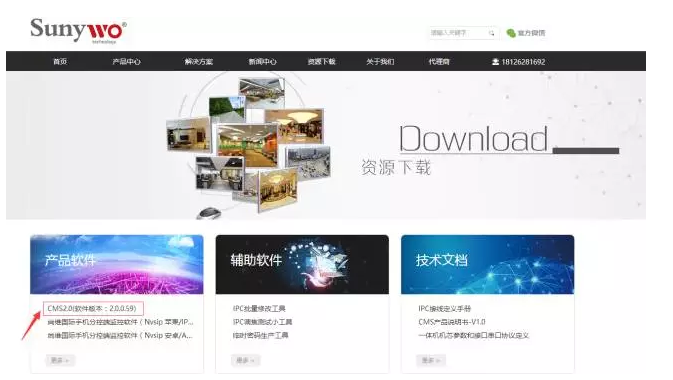The height and width of the screenshot is (380, 673).
Task: Open the 首页 home menu item
Action: pyautogui.click(x=60, y=61)
